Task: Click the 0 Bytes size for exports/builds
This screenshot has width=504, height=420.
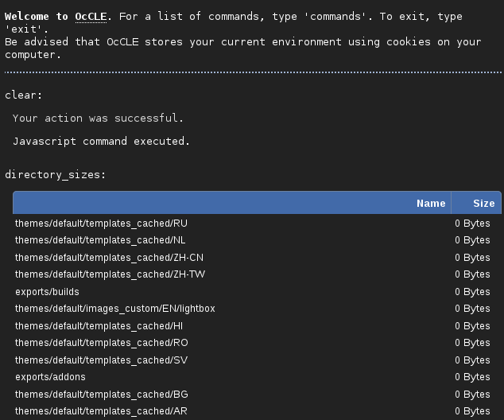Action: (x=472, y=292)
